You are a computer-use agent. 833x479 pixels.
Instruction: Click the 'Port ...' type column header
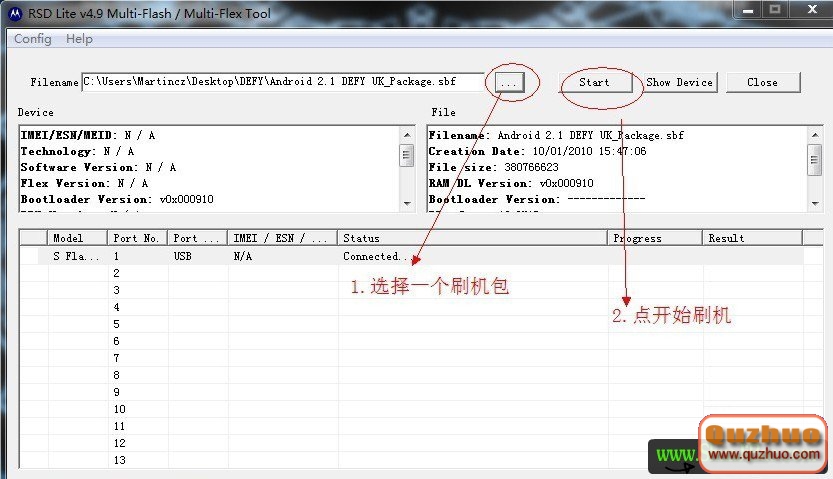[198, 238]
